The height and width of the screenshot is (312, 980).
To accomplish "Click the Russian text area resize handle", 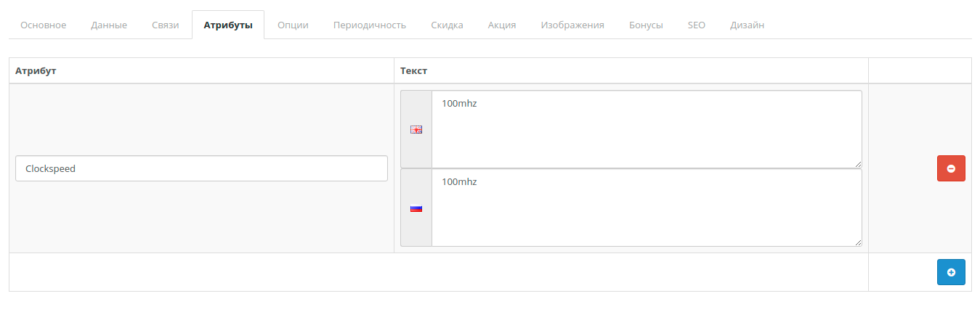I will coord(858,242).
